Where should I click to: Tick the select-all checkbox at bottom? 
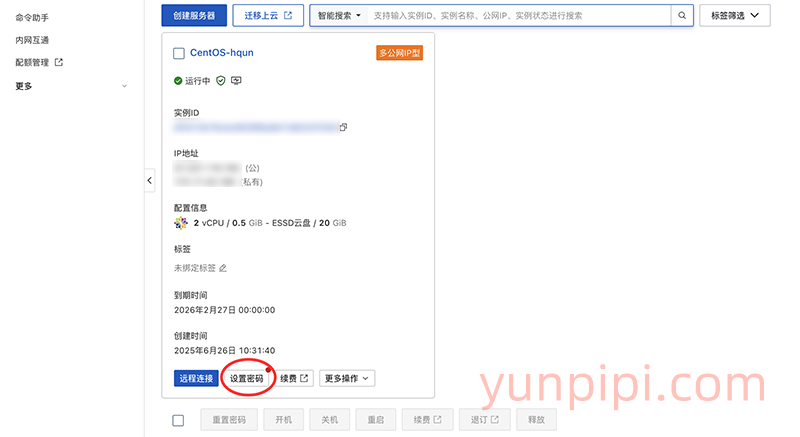(x=178, y=420)
